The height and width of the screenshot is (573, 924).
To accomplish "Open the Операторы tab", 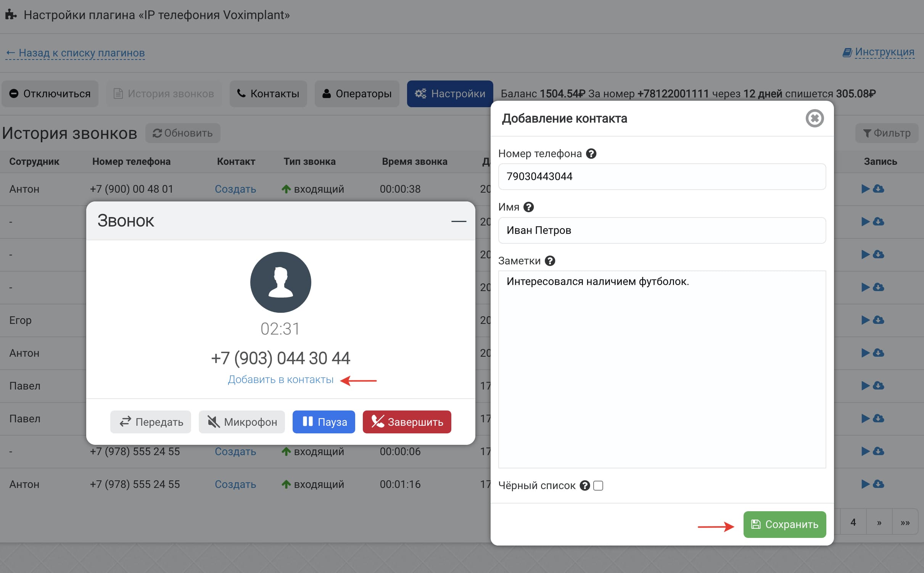I will (357, 94).
